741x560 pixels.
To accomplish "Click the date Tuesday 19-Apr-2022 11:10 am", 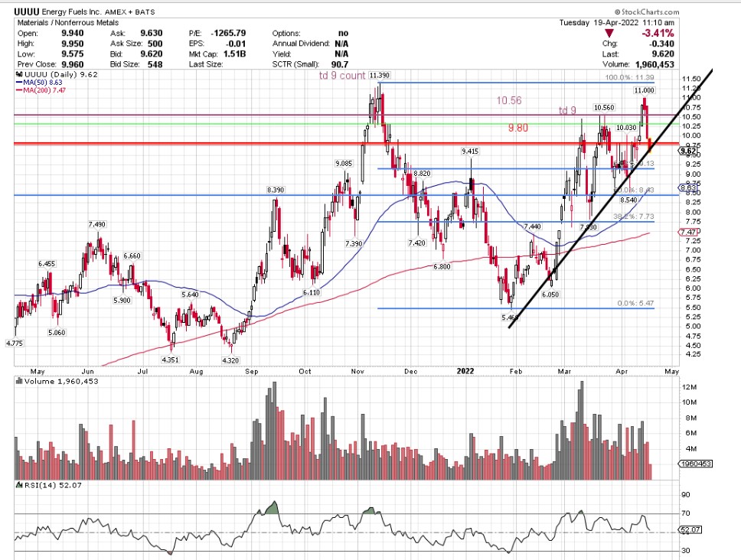I will pyautogui.click(x=617, y=23).
